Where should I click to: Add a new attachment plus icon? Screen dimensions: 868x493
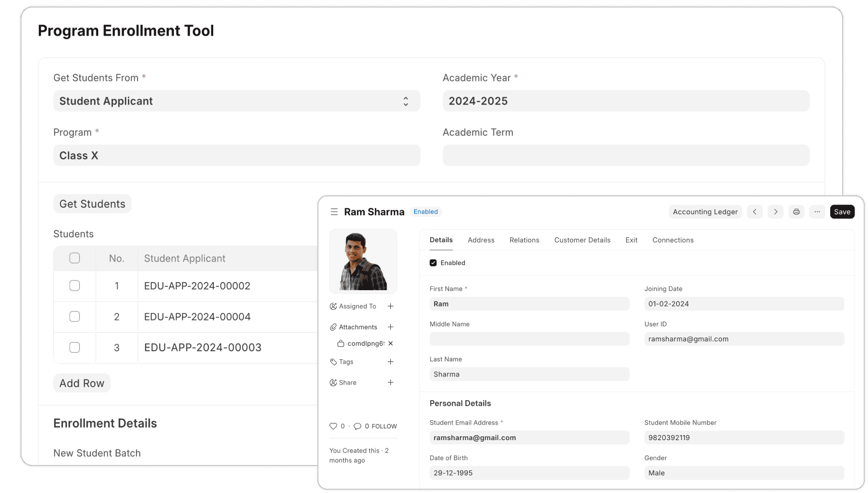[390, 327]
